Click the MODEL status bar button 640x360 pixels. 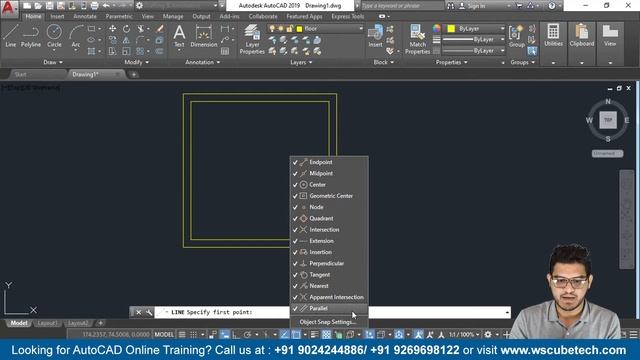(x=164, y=335)
